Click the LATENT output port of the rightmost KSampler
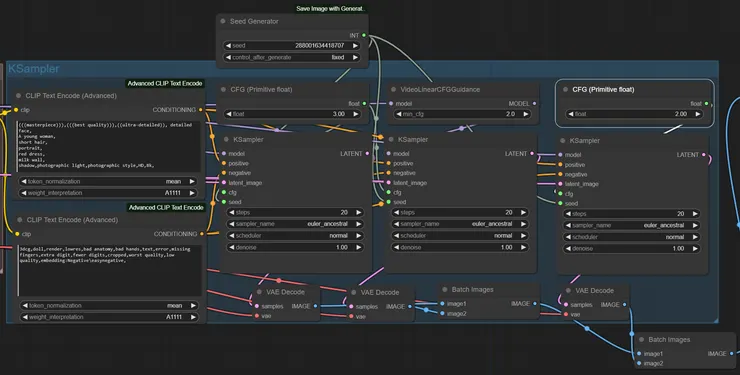This screenshot has width=740, height=375. 704,155
